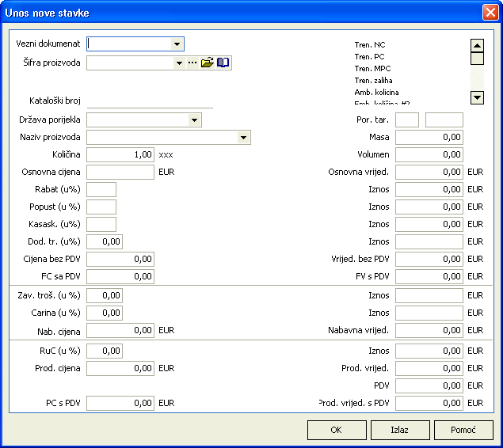The image size is (503, 448).
Task: Close the Unos nove stavke dialog
Action: pyautogui.click(x=490, y=13)
